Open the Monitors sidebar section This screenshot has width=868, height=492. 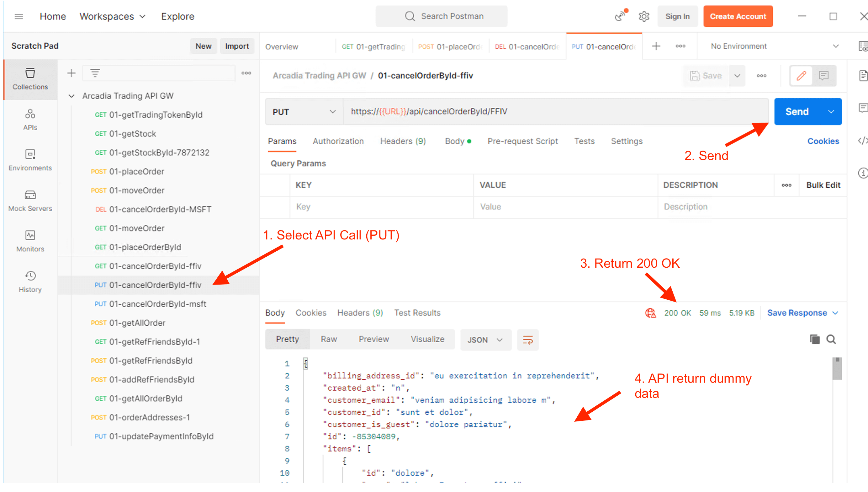click(x=30, y=241)
